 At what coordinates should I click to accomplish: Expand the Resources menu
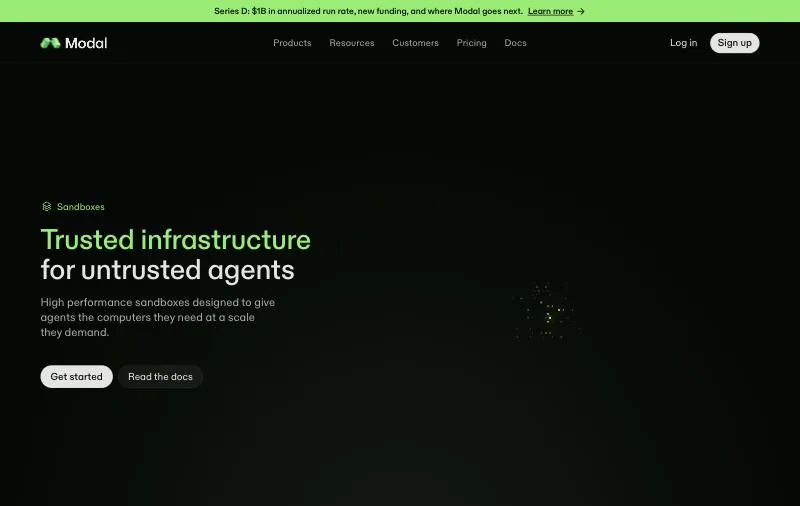352,43
